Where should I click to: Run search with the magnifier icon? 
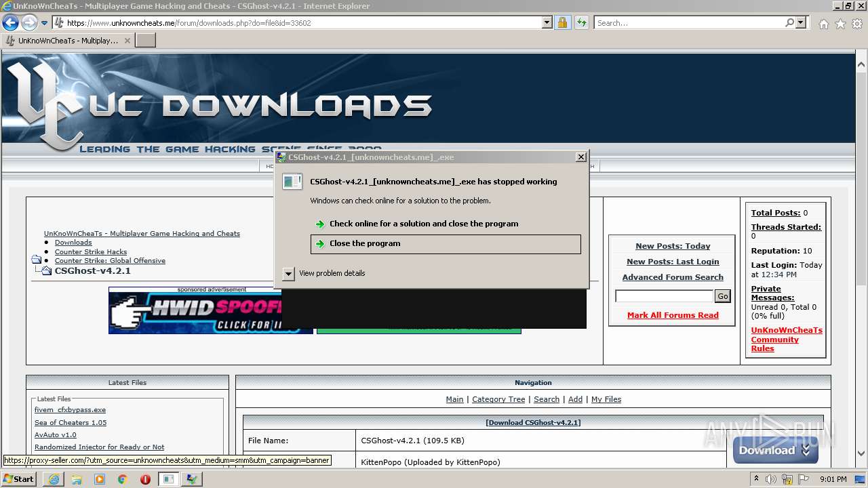tap(789, 23)
